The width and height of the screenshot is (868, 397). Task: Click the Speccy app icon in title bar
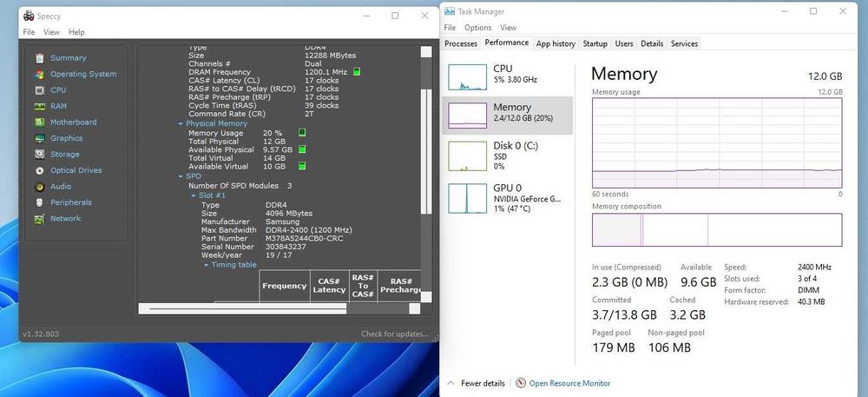click(x=29, y=16)
